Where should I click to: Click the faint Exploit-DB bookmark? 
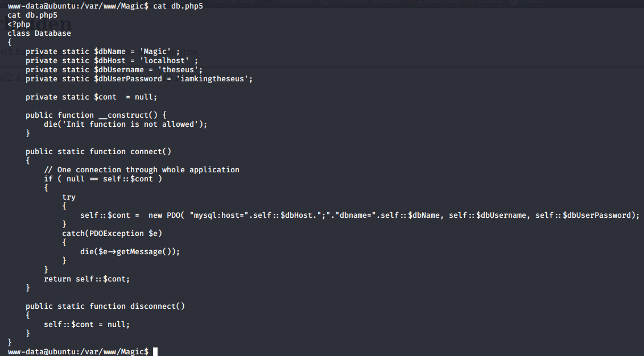point(435,2)
